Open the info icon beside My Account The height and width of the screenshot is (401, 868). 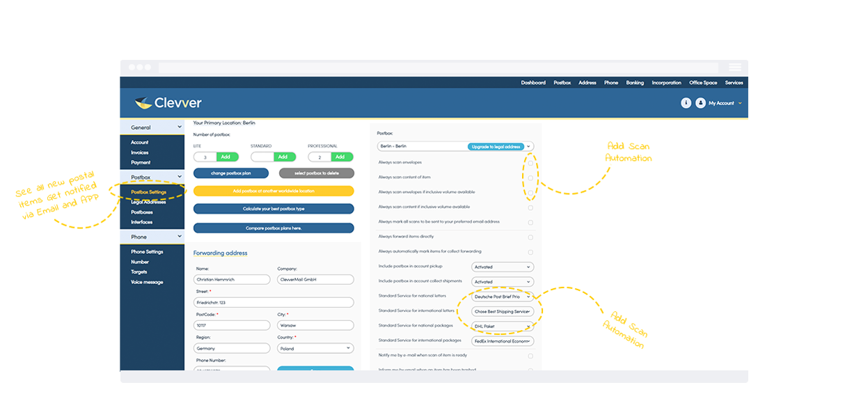coord(686,103)
